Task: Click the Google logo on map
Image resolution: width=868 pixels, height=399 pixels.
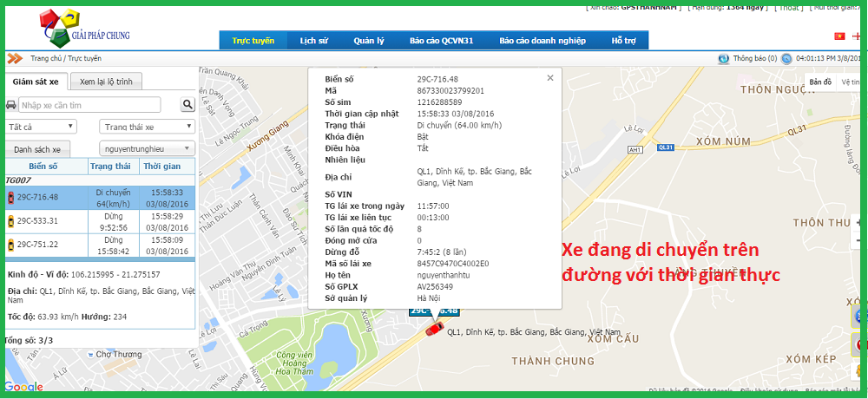Action: click(23, 386)
